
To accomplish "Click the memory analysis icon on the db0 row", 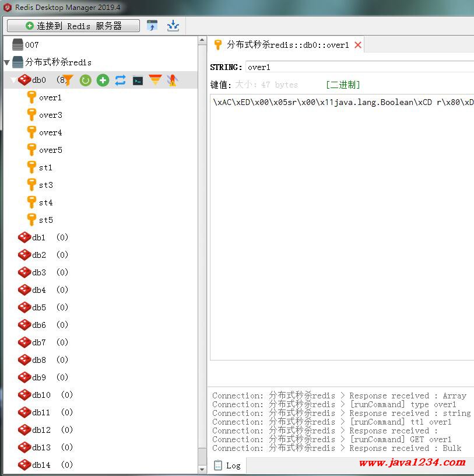I will tap(155, 80).
